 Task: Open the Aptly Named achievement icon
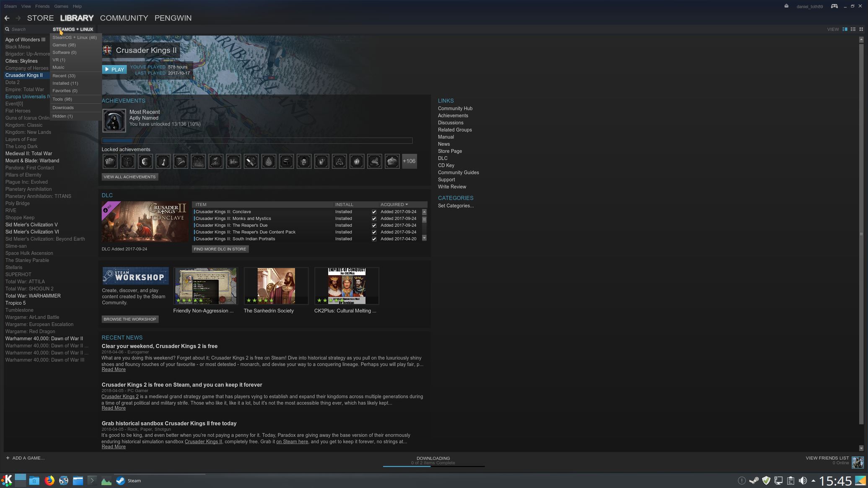click(x=114, y=121)
